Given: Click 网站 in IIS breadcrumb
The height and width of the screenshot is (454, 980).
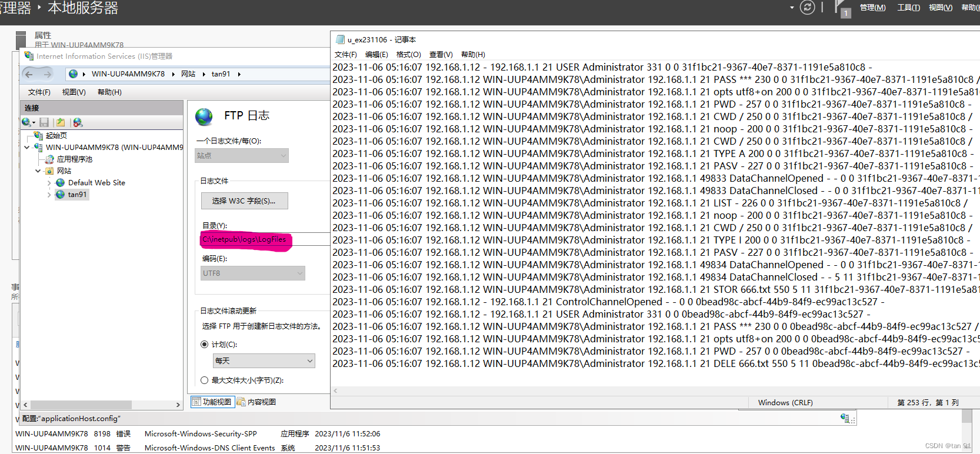Looking at the screenshot, I should point(188,74).
